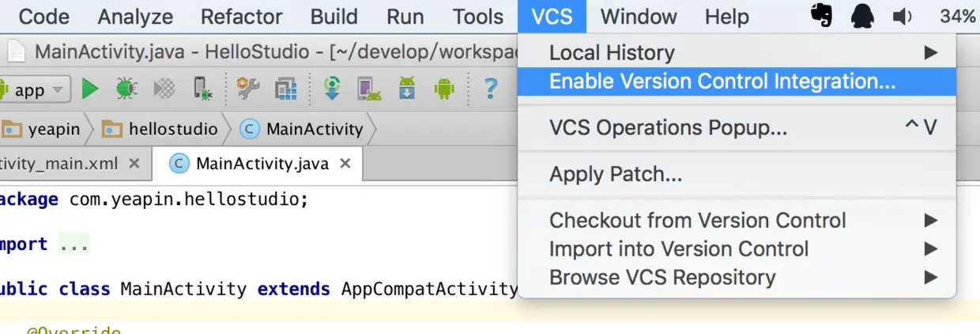This screenshot has height=334, width=980.
Task: Click the MainActivity class name in code
Action: click(183, 289)
